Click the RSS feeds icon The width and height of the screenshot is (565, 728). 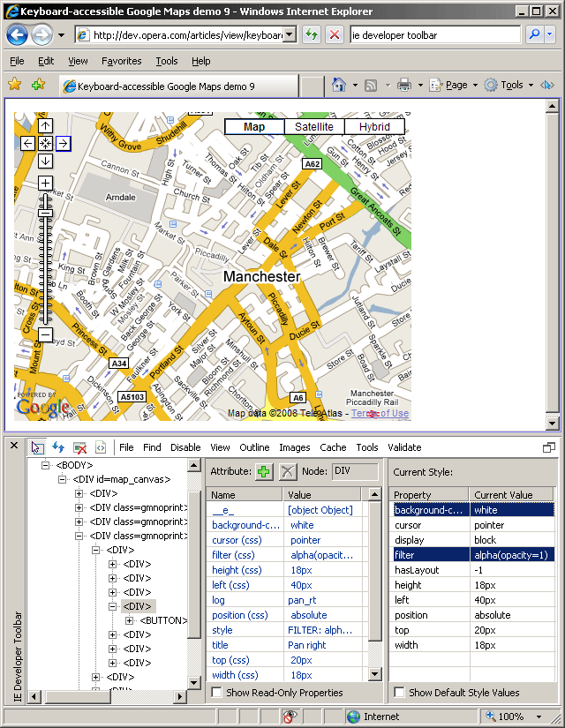click(x=371, y=86)
